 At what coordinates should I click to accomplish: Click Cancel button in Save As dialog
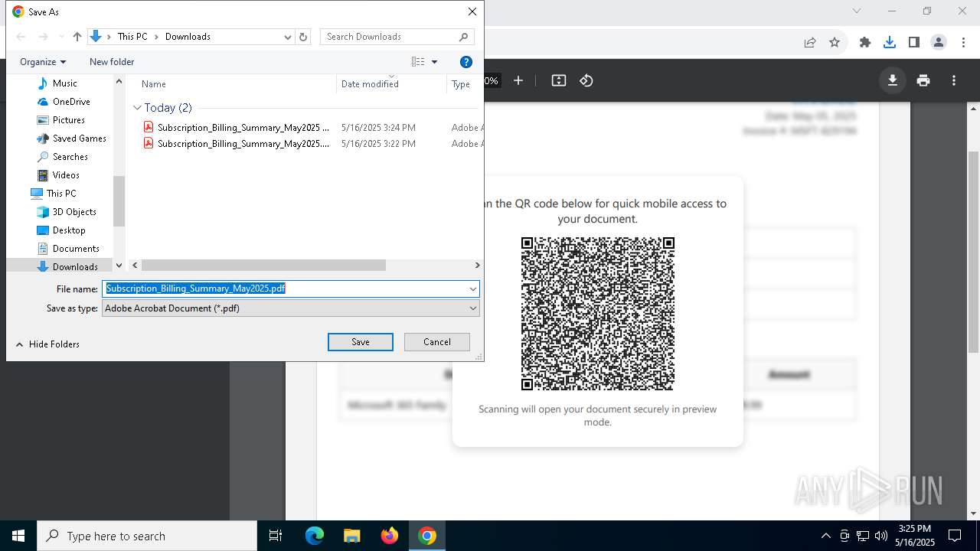pyautogui.click(x=437, y=342)
